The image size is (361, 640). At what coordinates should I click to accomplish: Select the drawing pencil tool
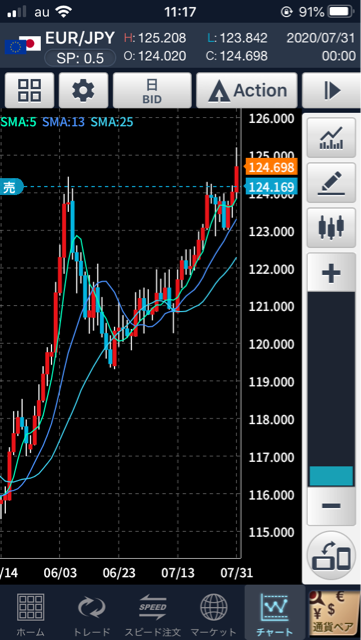331,183
